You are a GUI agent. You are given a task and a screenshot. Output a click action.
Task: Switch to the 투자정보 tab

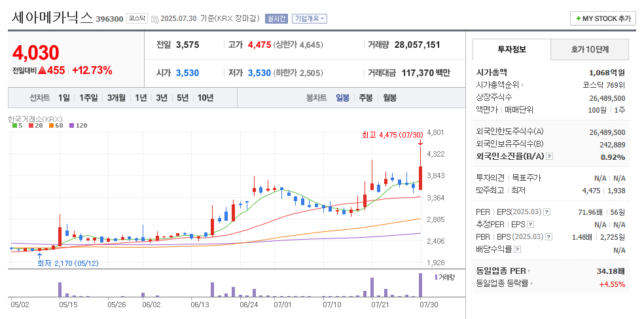point(511,49)
